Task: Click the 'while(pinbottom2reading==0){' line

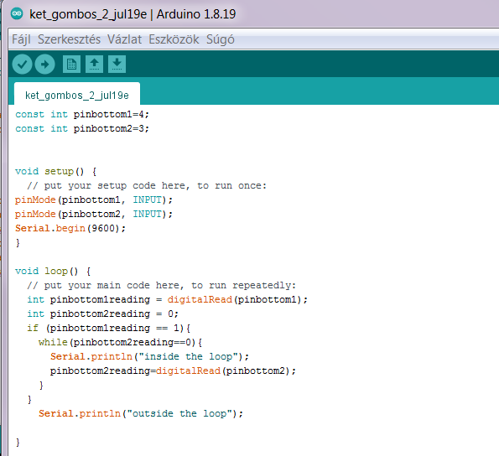Action: click(120, 342)
